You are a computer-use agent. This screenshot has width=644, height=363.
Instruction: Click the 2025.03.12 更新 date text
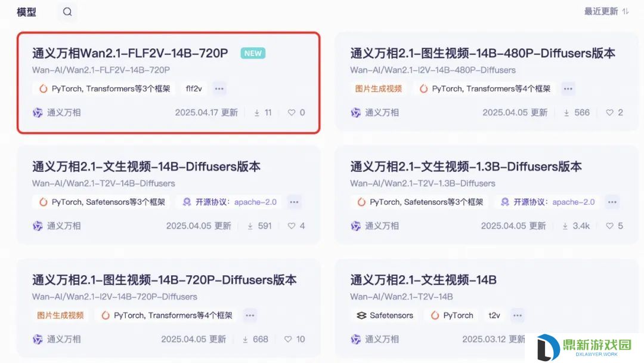(494, 340)
